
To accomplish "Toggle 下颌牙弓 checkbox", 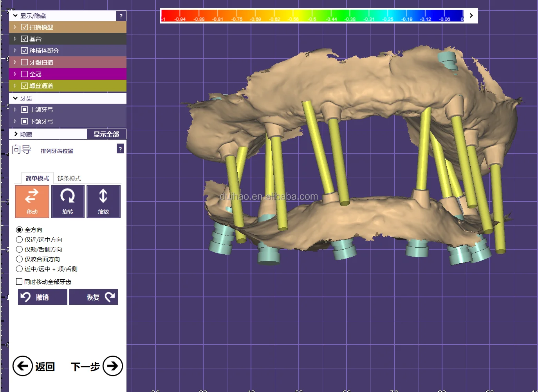I will pyautogui.click(x=24, y=121).
